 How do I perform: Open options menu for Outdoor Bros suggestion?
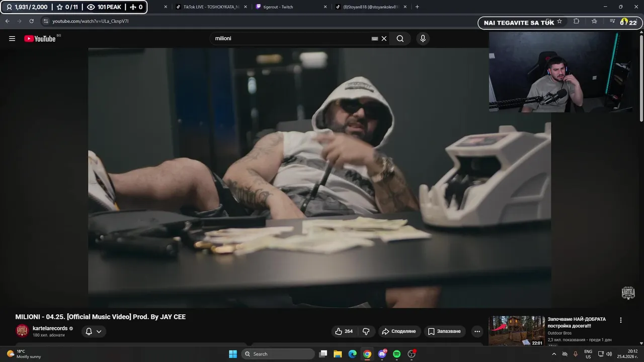[x=620, y=320]
